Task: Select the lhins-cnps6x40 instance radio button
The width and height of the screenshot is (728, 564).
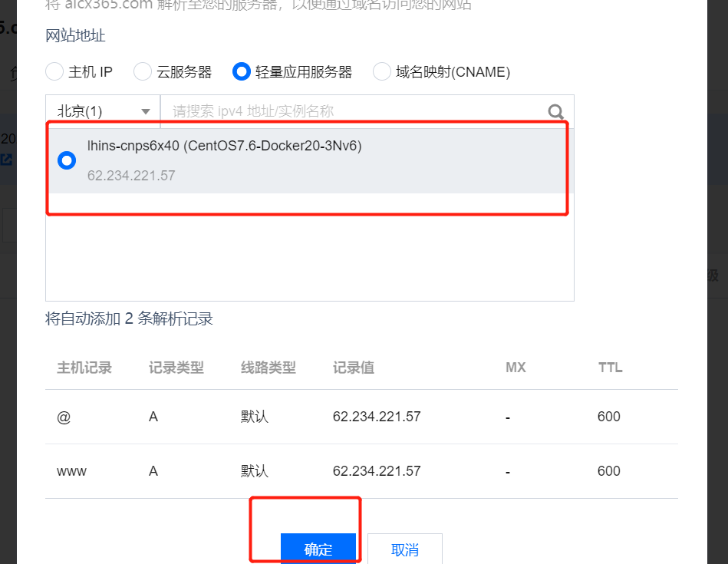Action: pyautogui.click(x=67, y=160)
